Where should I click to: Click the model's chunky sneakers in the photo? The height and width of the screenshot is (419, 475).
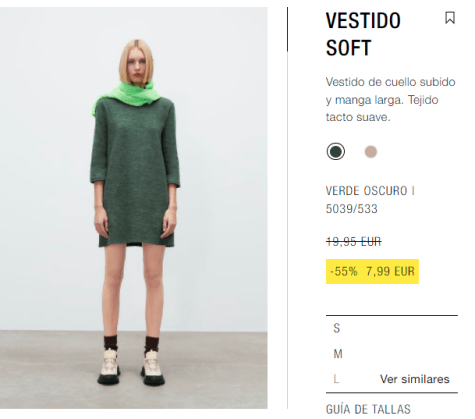click(x=131, y=368)
